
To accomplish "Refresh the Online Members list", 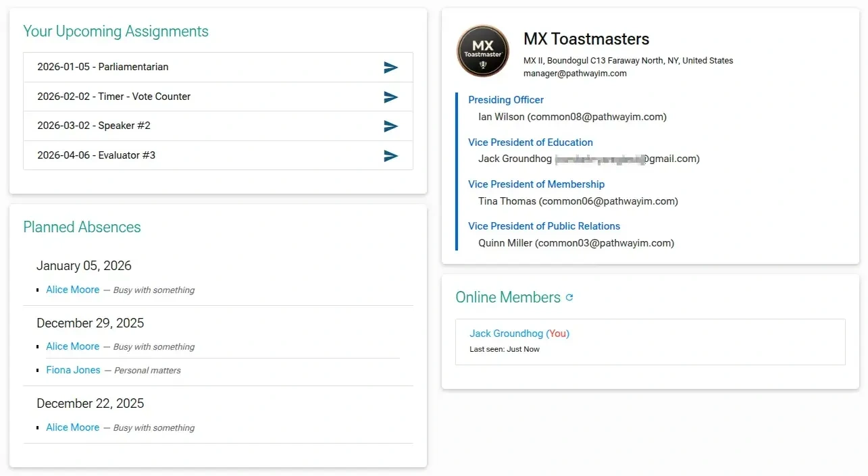I will pos(569,298).
